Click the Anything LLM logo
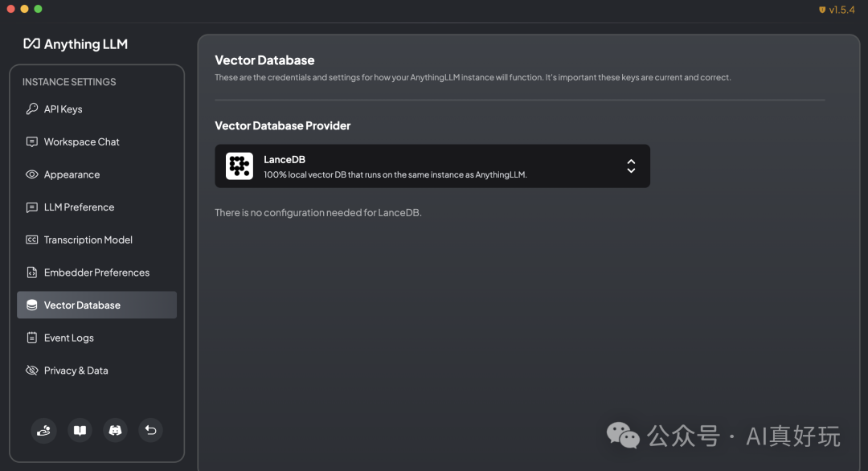This screenshot has width=868, height=471. pyautogui.click(x=76, y=44)
